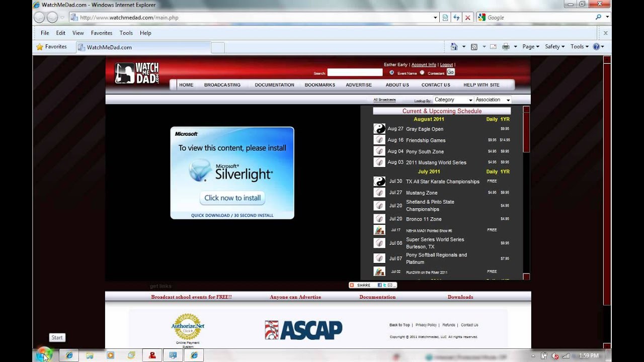Click the volume icon in system tray
Viewport: 644px width, 362px height.
[x=555, y=355]
